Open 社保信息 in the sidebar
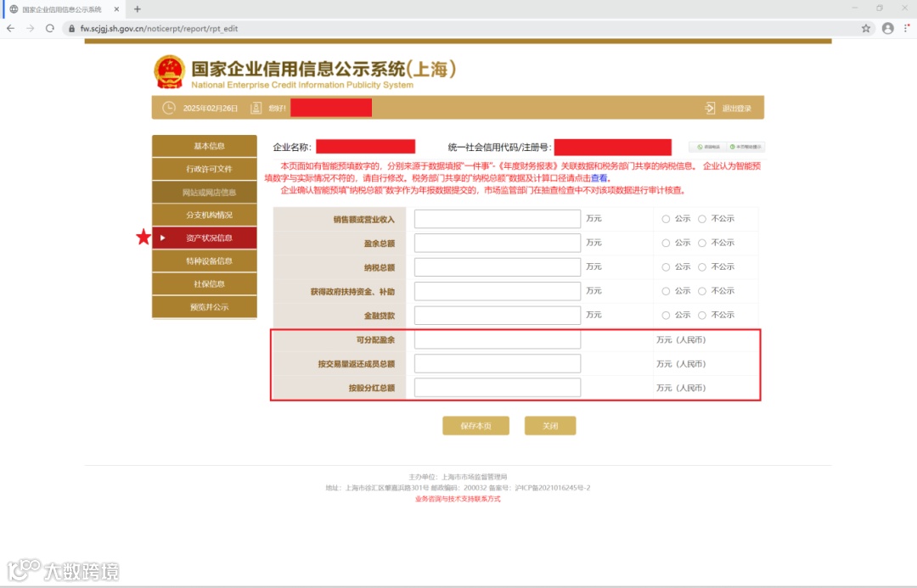Screen dimensions: 917x588 point(205,284)
